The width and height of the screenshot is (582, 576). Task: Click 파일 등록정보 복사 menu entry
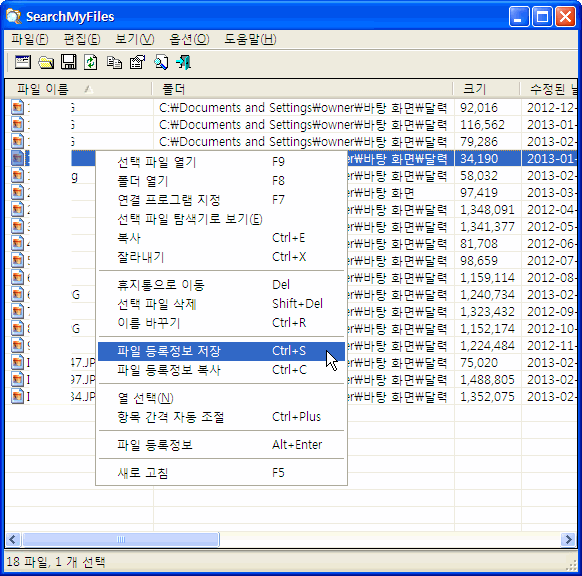222,370
